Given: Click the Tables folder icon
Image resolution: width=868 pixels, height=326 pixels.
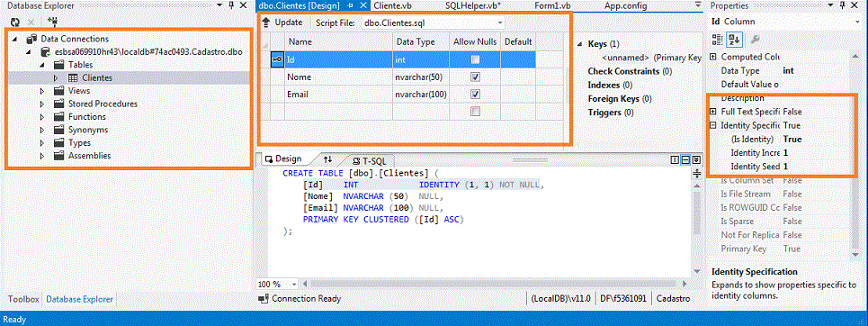Looking at the screenshot, I should (59, 65).
